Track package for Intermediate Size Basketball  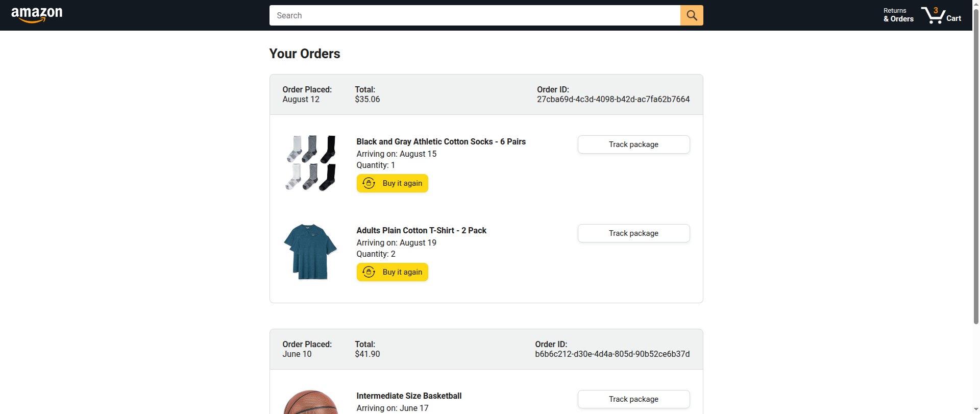click(x=633, y=399)
